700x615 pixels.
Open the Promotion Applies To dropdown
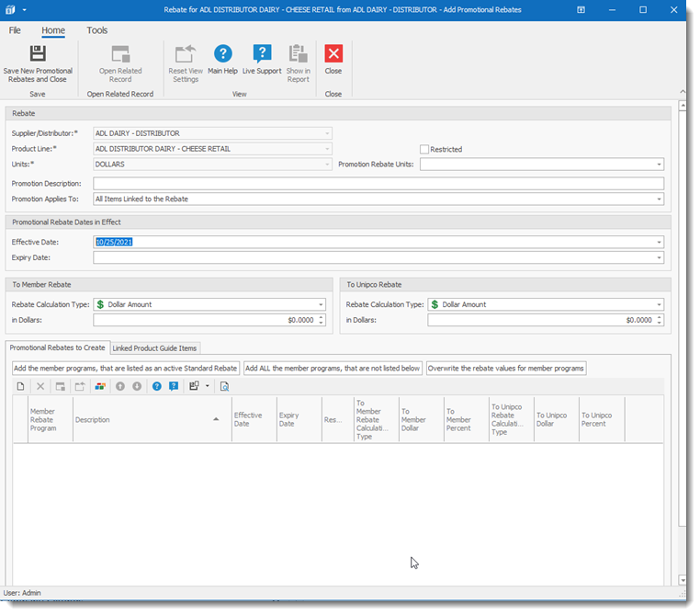pyautogui.click(x=659, y=199)
